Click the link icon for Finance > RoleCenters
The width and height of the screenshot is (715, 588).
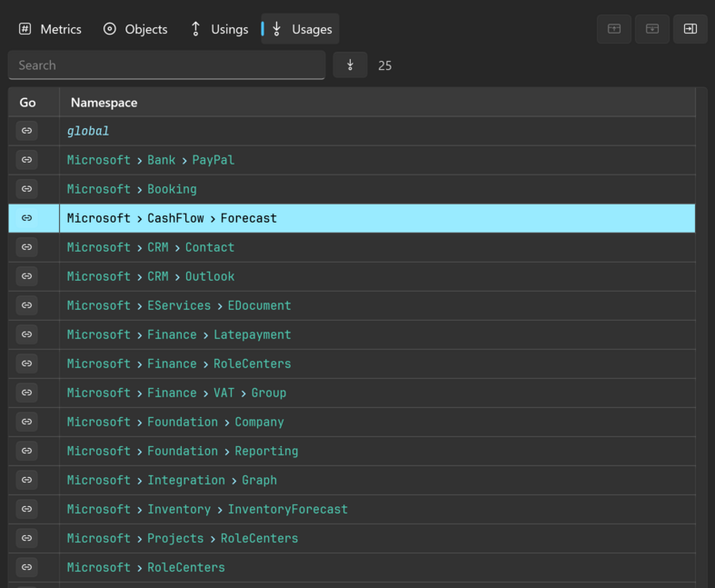[27, 364]
